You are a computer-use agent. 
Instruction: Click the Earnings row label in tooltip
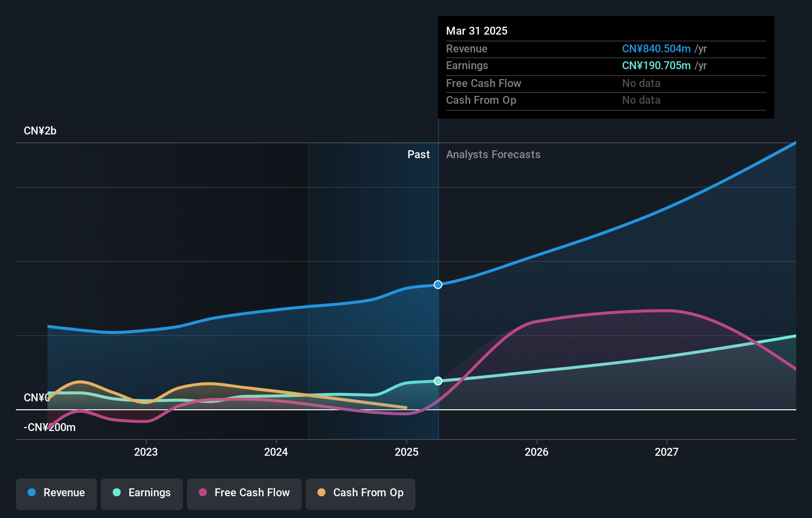[x=467, y=66]
